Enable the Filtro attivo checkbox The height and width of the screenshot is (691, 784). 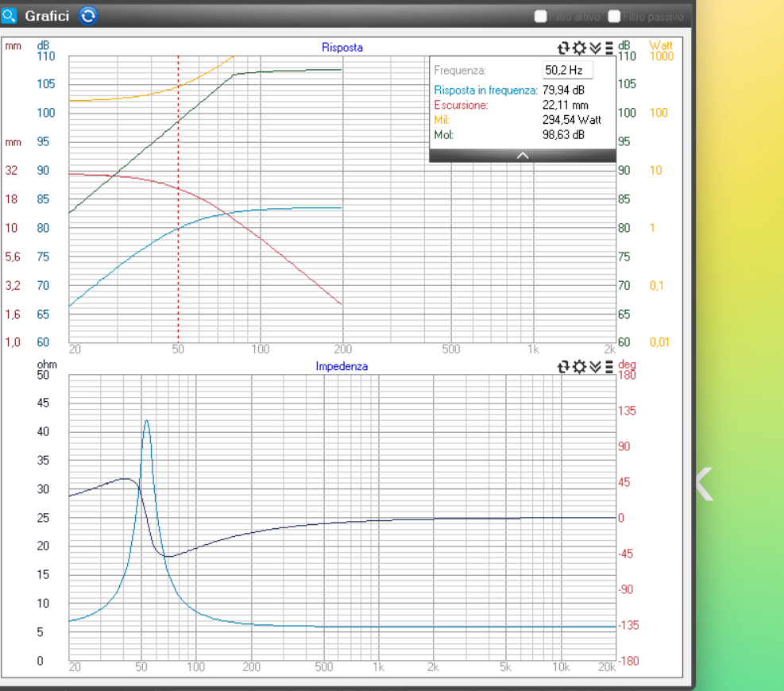pos(540,17)
